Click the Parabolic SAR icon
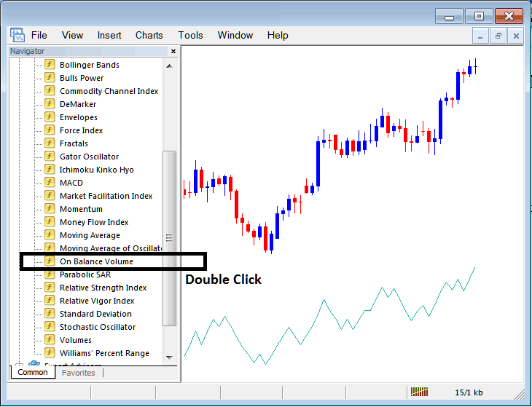The width and height of the screenshot is (532, 407). coord(50,274)
